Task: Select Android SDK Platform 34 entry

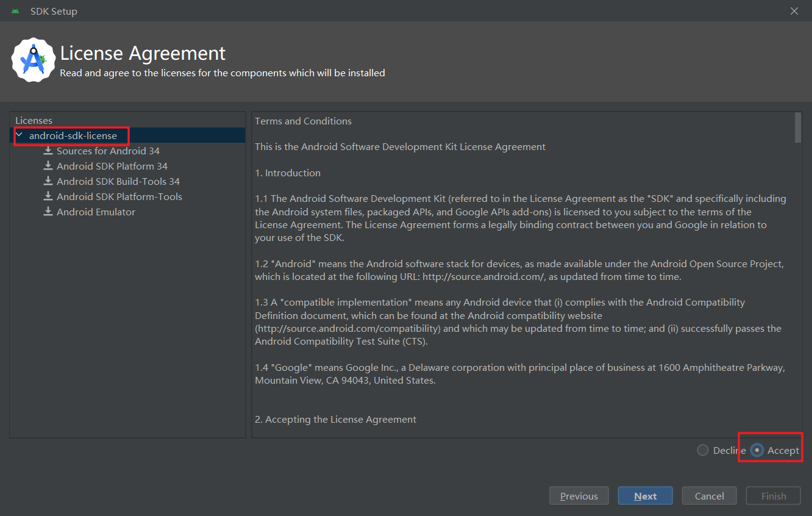Action: 112,166
